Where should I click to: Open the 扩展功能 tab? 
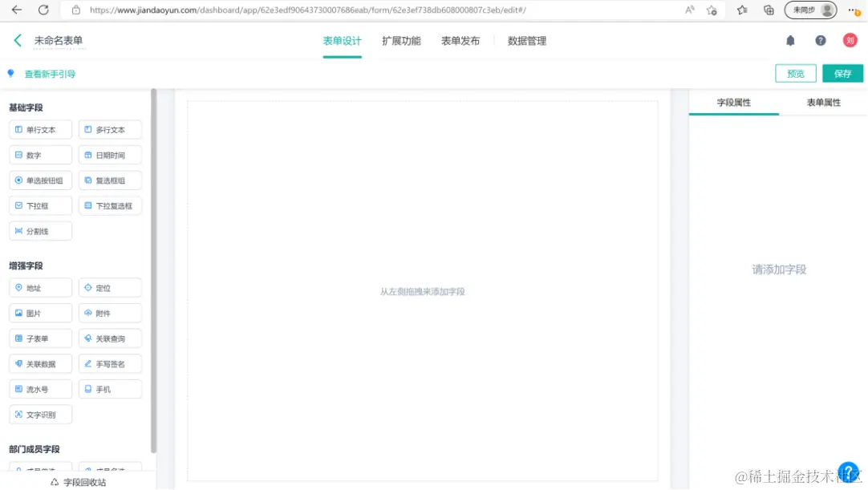401,41
